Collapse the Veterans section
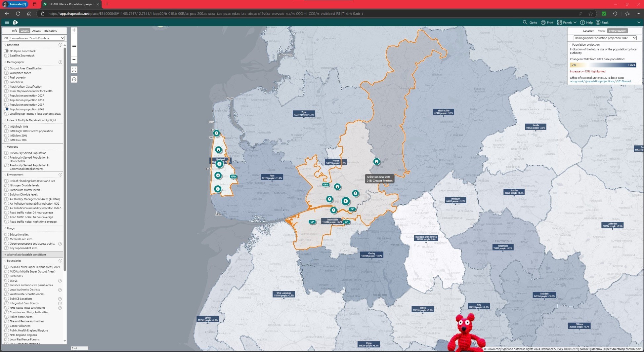 click(x=12, y=147)
